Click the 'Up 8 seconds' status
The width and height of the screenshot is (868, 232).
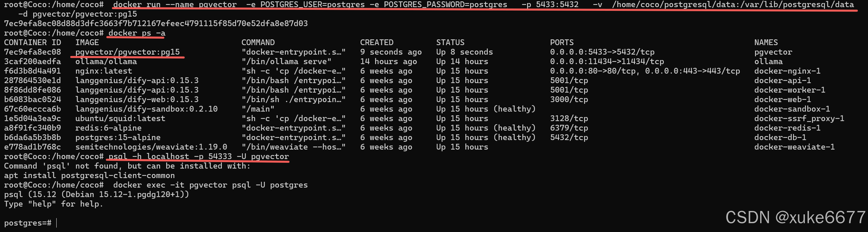click(x=465, y=52)
